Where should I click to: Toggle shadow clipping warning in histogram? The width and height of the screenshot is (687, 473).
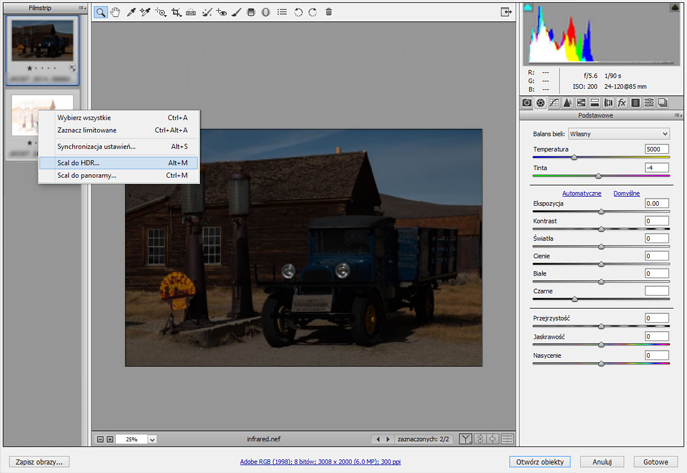point(530,8)
